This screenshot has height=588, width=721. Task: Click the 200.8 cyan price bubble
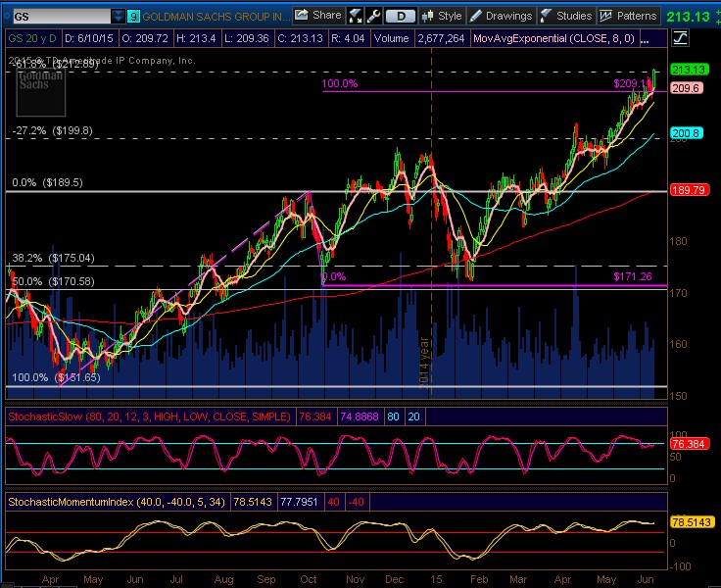point(686,133)
